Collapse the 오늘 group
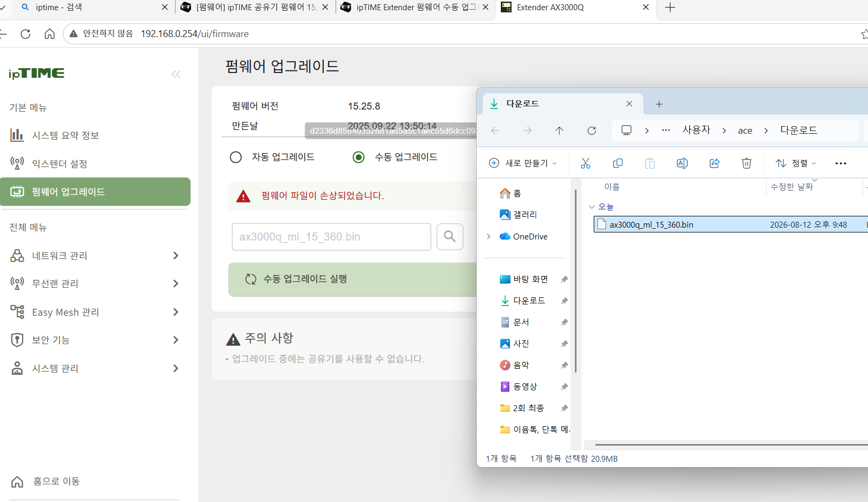 click(x=592, y=207)
